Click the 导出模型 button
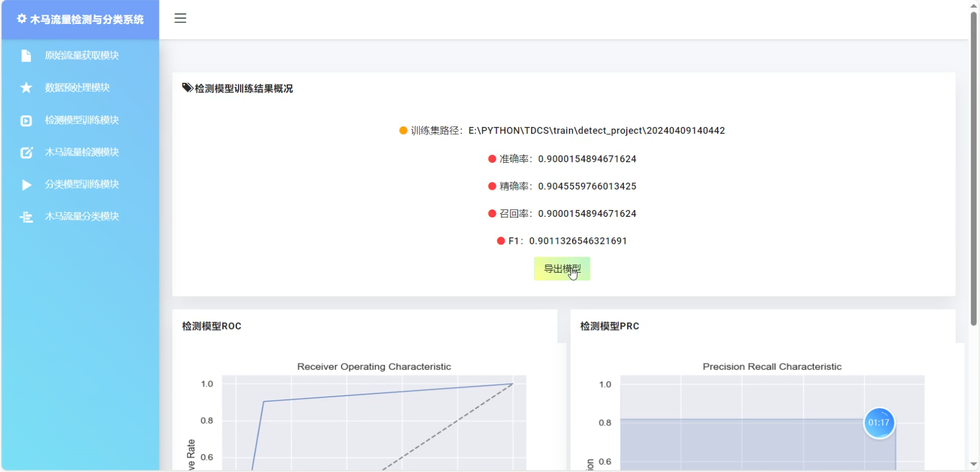Screen dimensions: 980x472 (562, 269)
